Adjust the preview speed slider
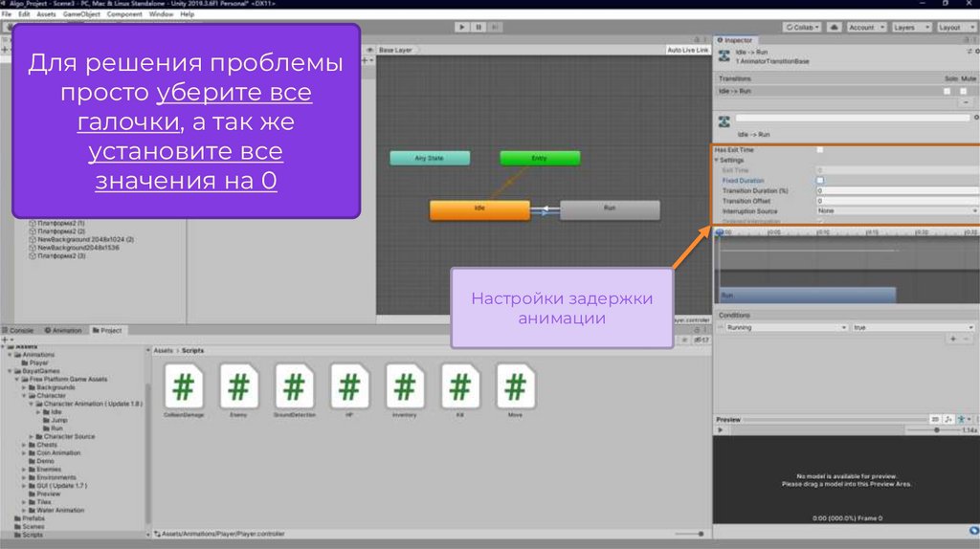The image size is (980, 549). coord(936,429)
